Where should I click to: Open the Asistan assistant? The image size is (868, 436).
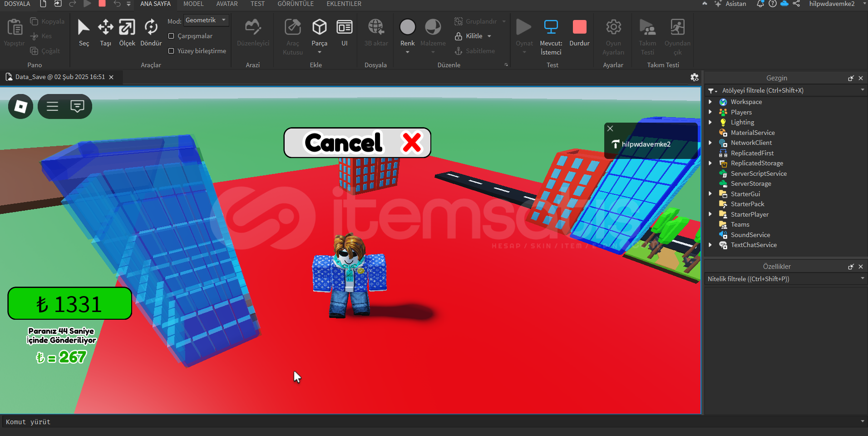coord(730,4)
